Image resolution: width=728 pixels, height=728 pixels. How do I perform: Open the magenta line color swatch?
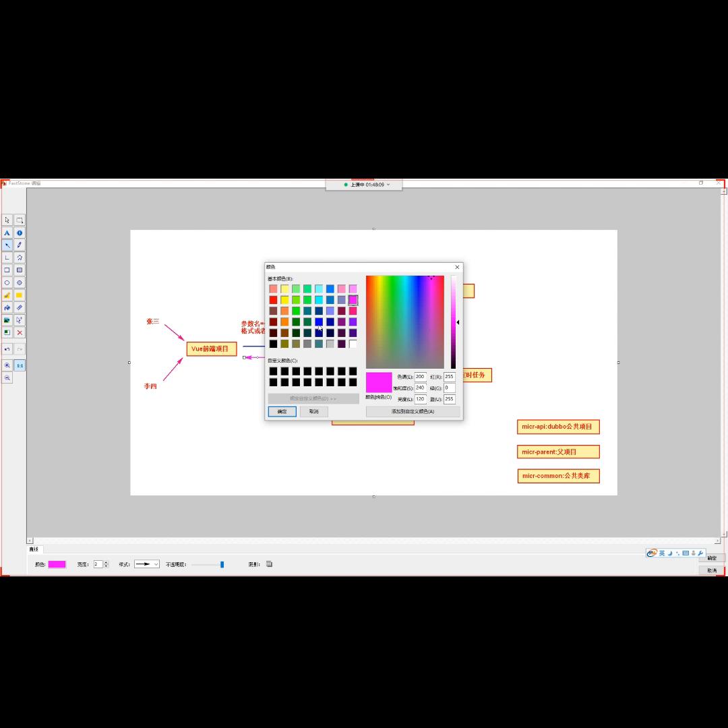click(57, 564)
